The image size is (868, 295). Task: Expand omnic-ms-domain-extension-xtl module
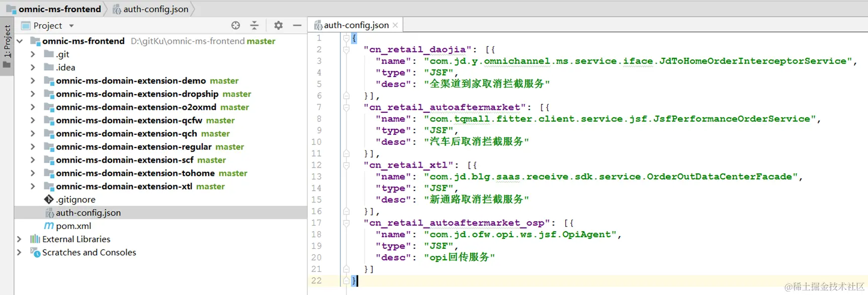coord(33,186)
